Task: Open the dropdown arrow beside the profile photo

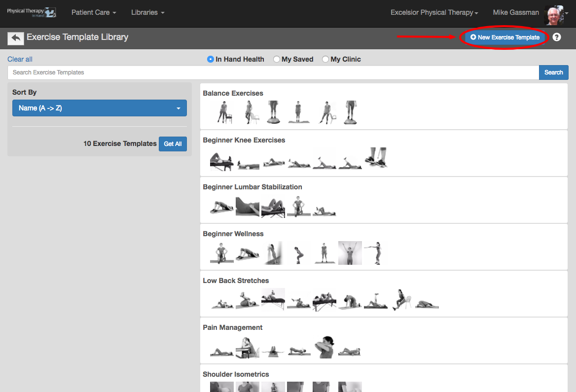Action: [567, 14]
